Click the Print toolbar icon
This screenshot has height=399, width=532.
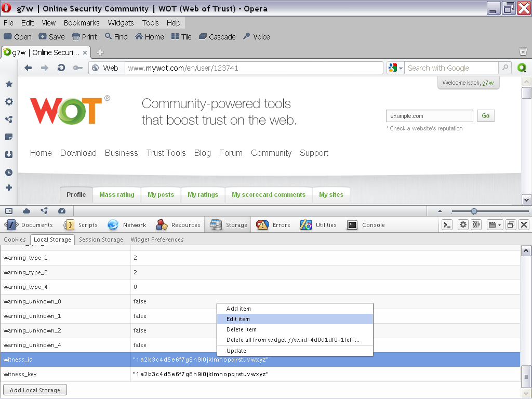pos(76,36)
